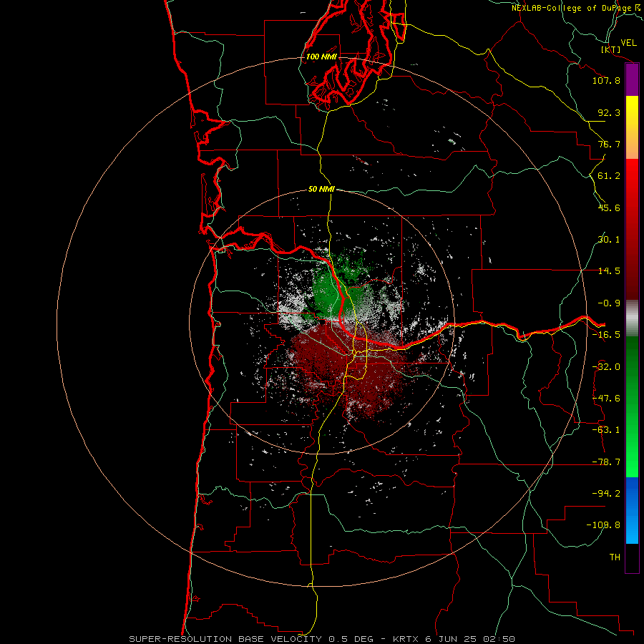Image resolution: width=644 pixels, height=644 pixels.
Task: Click the 76.7 velocity scale value
Action: click(609, 144)
